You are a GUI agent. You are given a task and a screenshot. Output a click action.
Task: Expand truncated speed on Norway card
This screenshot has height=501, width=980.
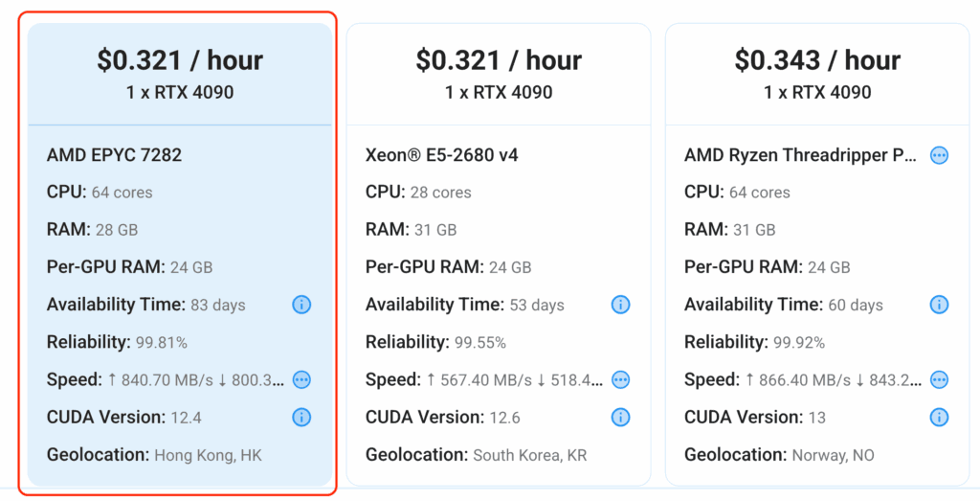(939, 379)
